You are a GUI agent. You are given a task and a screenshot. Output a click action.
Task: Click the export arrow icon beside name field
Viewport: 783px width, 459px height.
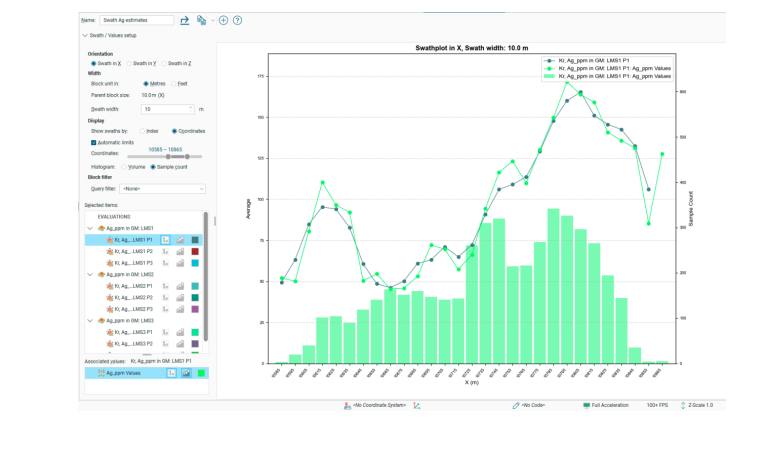(184, 20)
